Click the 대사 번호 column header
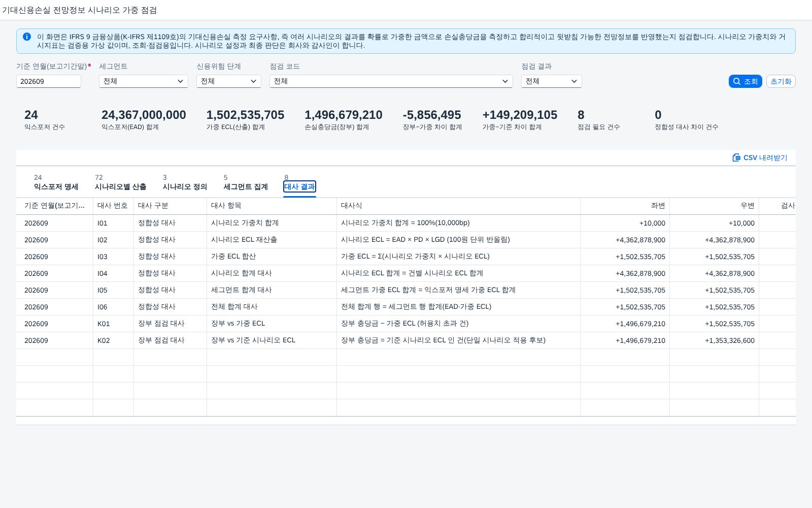Screen dimensions: 812x508 point(113,206)
